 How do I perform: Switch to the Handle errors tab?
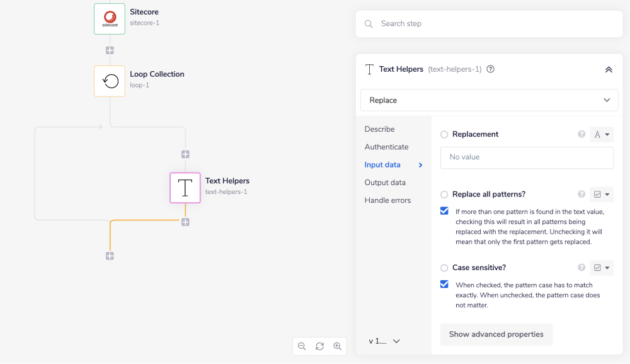[x=387, y=200]
